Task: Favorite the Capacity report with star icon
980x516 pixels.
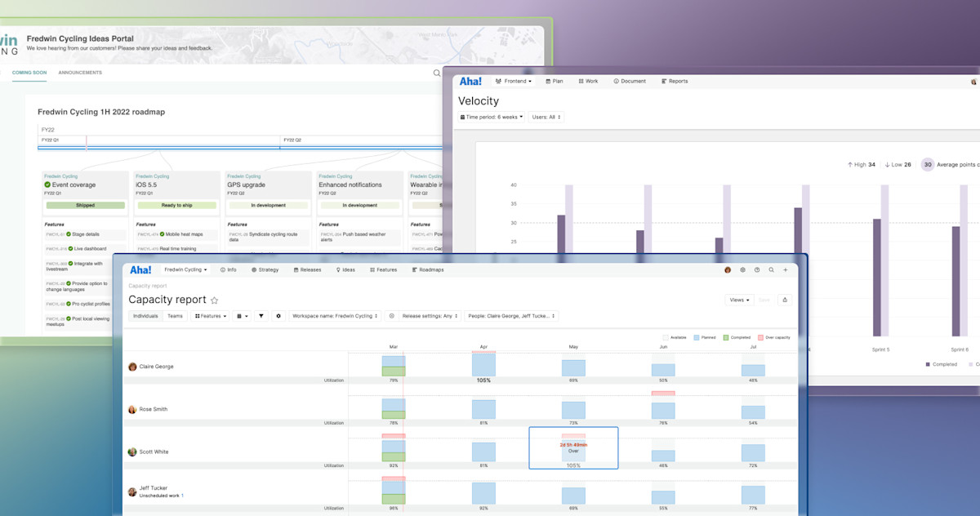Action: point(215,300)
